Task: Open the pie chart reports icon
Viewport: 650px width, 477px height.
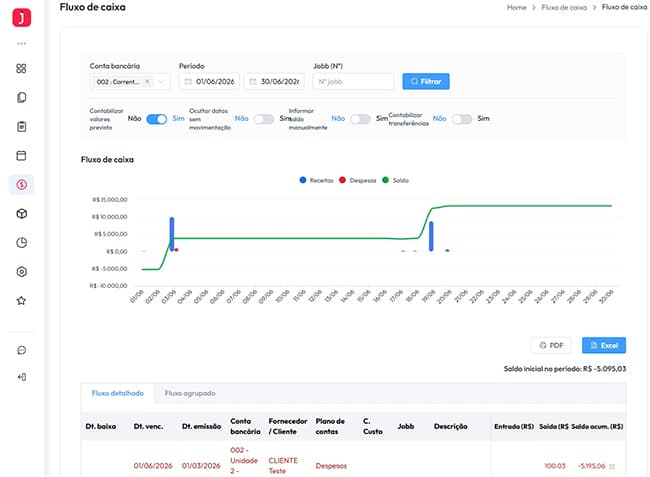Action: (x=22, y=242)
